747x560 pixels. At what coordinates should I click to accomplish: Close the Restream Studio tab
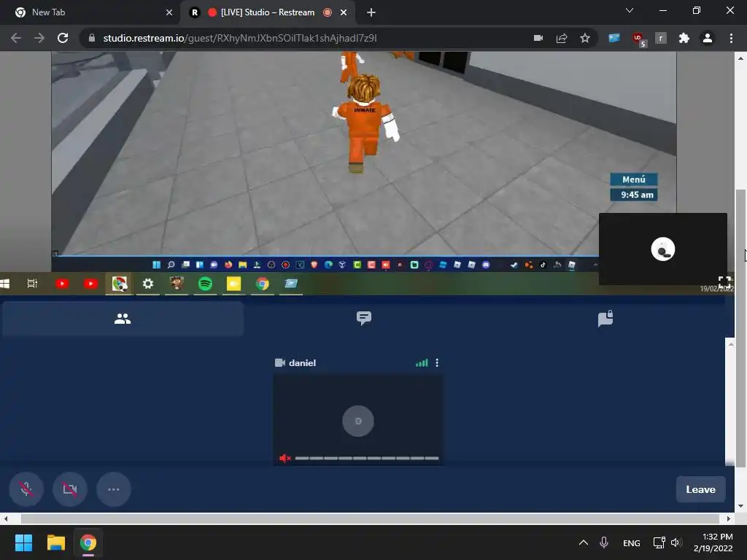[x=344, y=12]
